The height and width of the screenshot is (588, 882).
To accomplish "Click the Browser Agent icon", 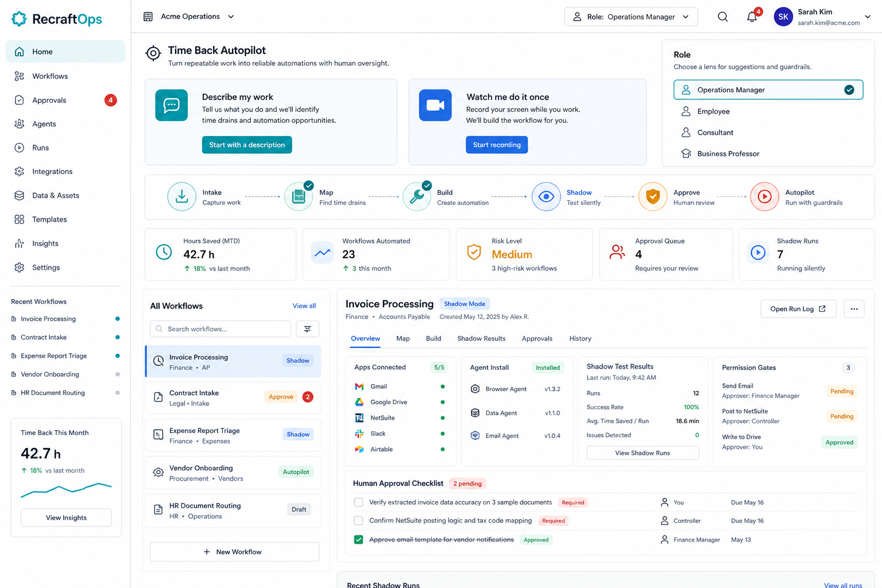I will coord(475,389).
